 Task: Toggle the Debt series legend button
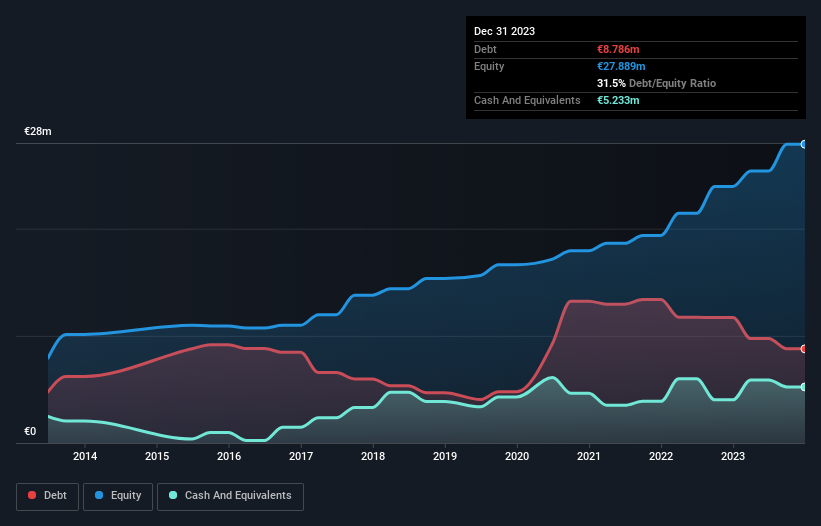[x=47, y=496]
